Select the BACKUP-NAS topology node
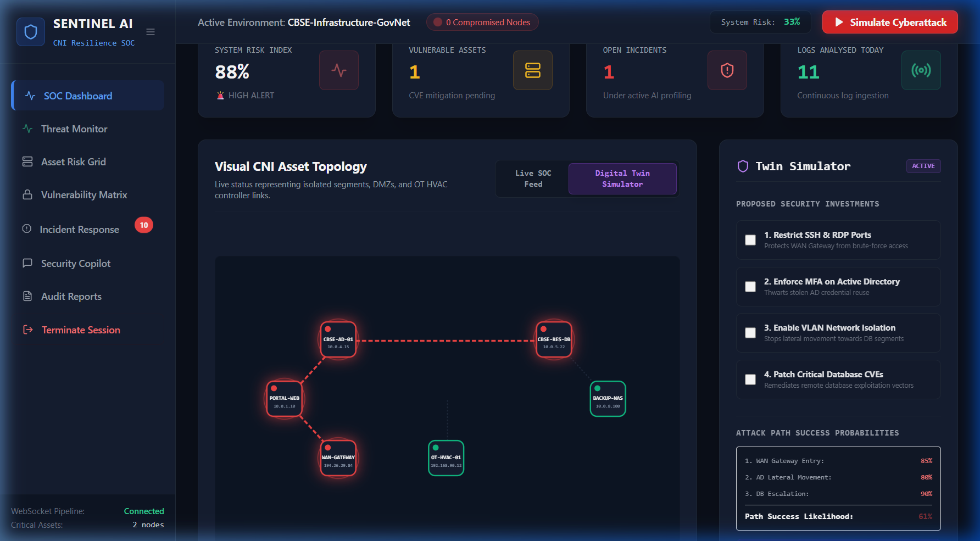The width and height of the screenshot is (980, 541). click(x=608, y=399)
